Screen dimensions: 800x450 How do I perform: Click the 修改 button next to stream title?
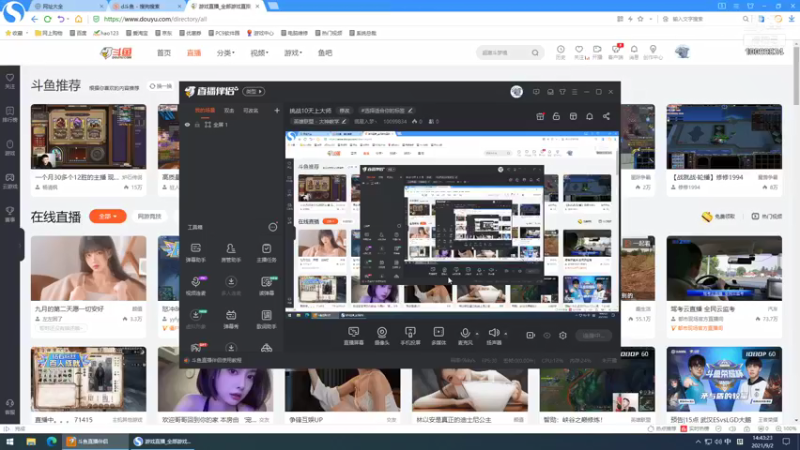pyautogui.click(x=344, y=111)
